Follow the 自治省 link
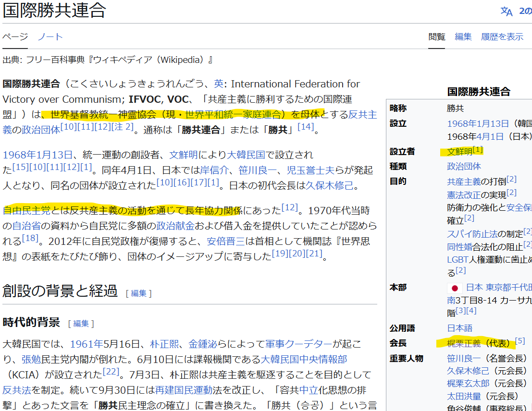532x411 pixels. (26, 226)
